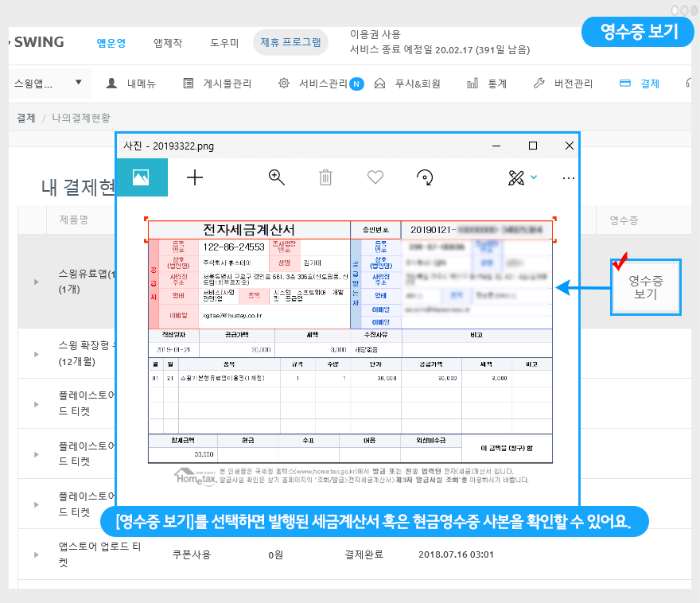Click the plus add icon in photo viewer
The image size is (700, 603).
[x=195, y=177]
